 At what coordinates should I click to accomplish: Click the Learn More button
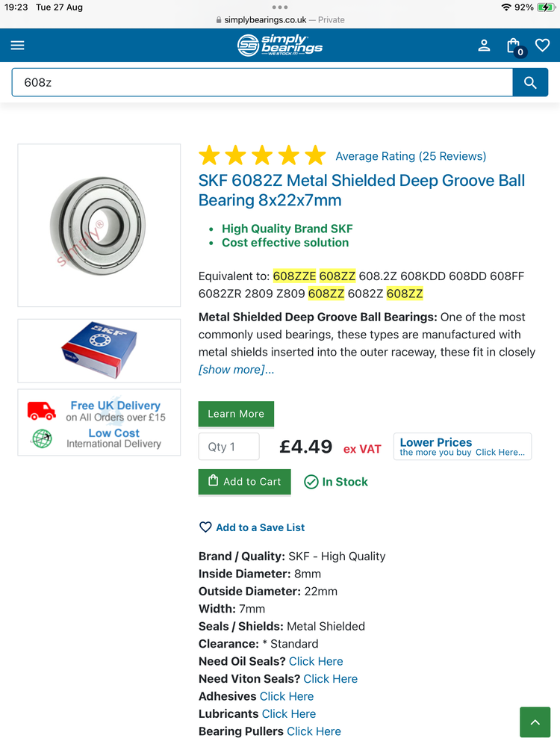[x=236, y=414]
